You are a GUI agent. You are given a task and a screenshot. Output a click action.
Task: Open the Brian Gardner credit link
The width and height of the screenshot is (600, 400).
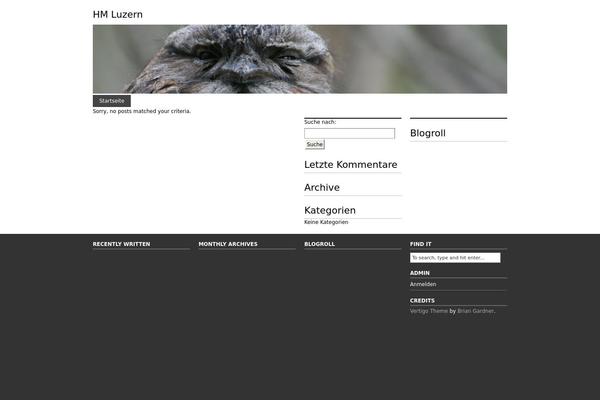click(x=476, y=311)
